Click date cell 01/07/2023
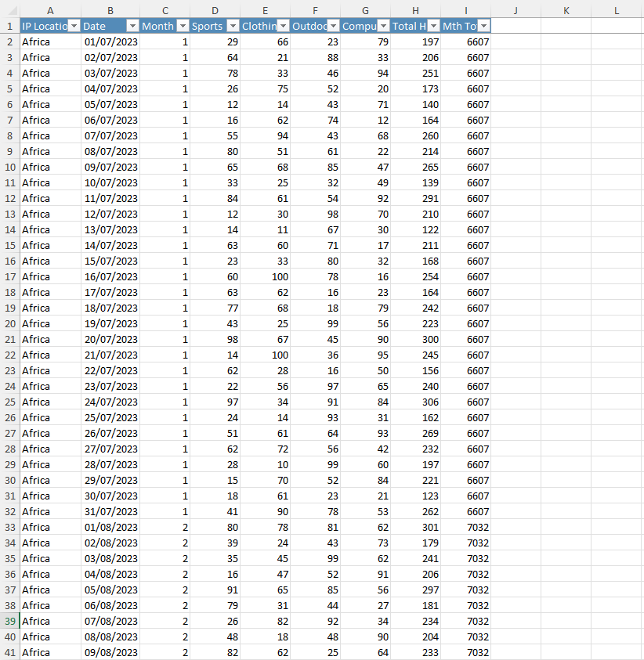Image resolution: width=644 pixels, height=660 pixels. 110,42
